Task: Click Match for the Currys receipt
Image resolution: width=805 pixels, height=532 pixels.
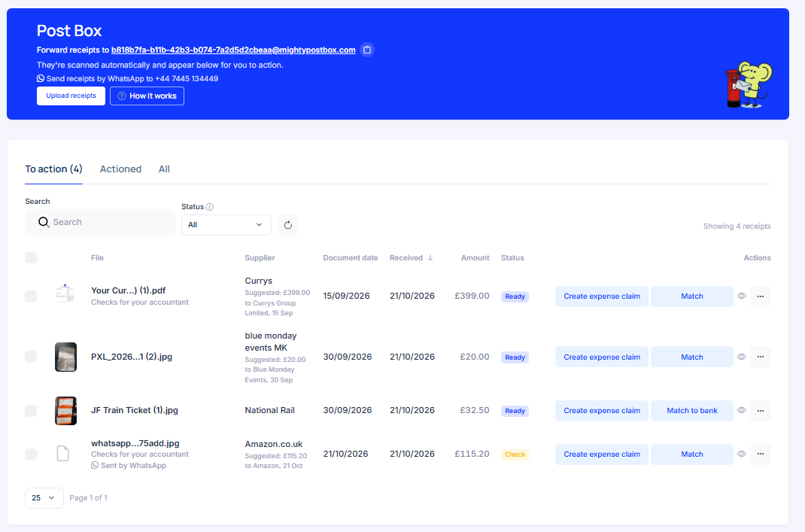Action: click(692, 296)
